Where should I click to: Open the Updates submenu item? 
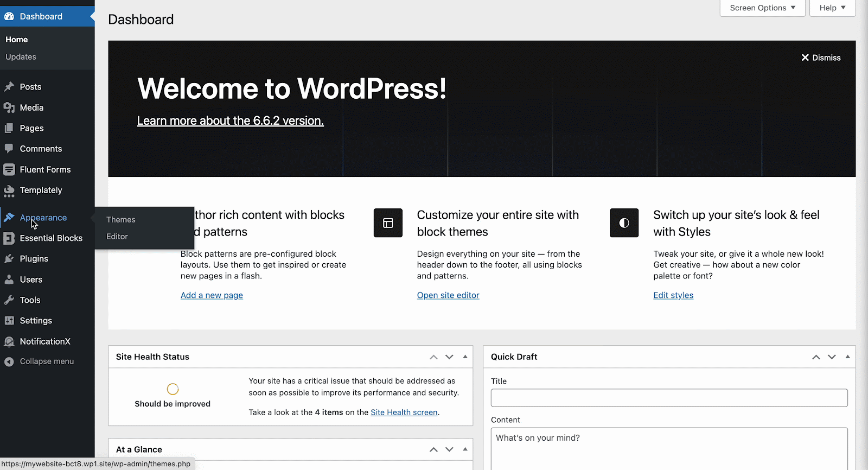pos(21,57)
